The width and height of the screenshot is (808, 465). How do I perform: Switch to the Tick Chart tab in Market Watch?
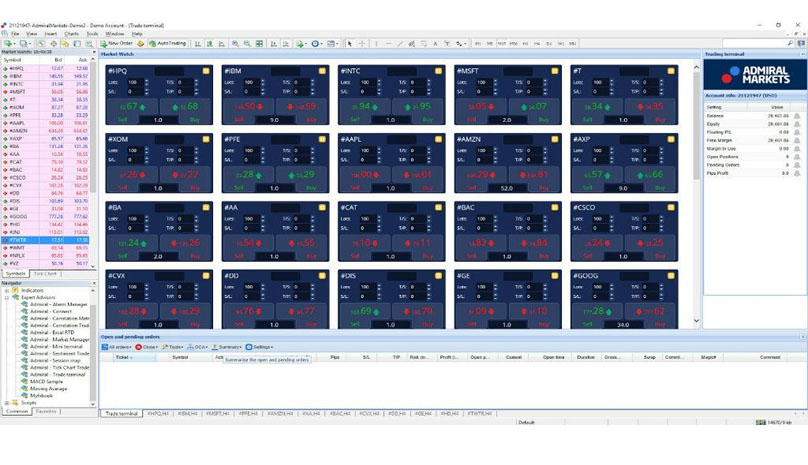tap(45, 274)
